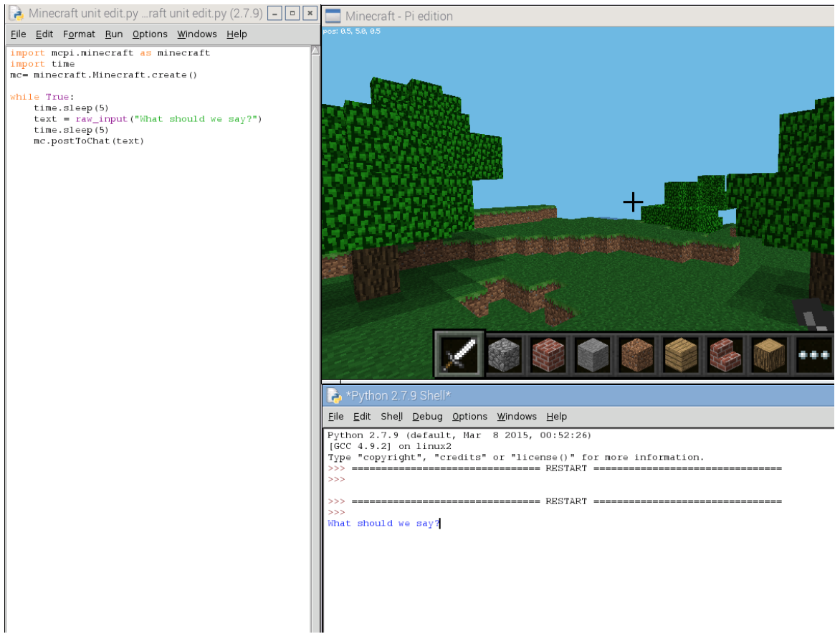The width and height of the screenshot is (840, 634).
Task: Select the dirt block in the hotbar
Action: pos(637,355)
